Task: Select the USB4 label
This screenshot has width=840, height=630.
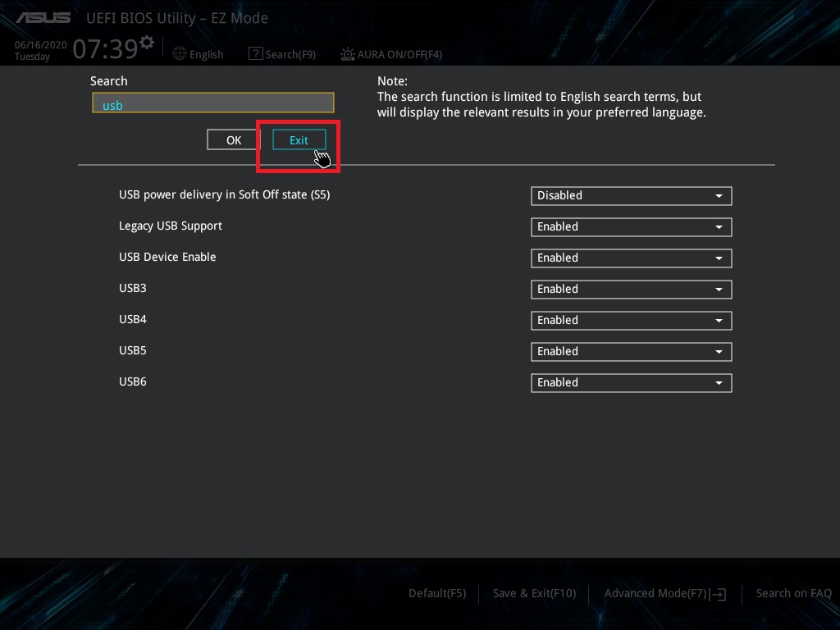Action: [x=132, y=319]
